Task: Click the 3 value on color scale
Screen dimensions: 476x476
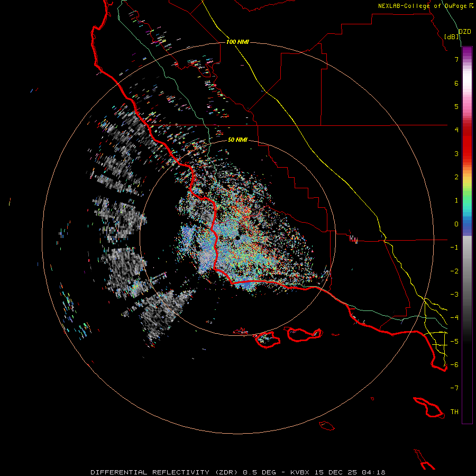Action: click(456, 153)
